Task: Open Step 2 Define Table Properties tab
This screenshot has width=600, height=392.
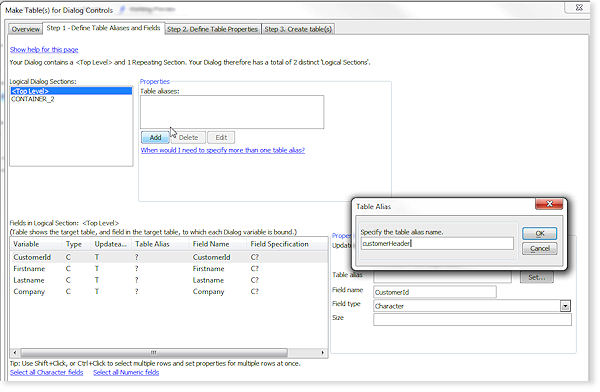Action: point(212,29)
